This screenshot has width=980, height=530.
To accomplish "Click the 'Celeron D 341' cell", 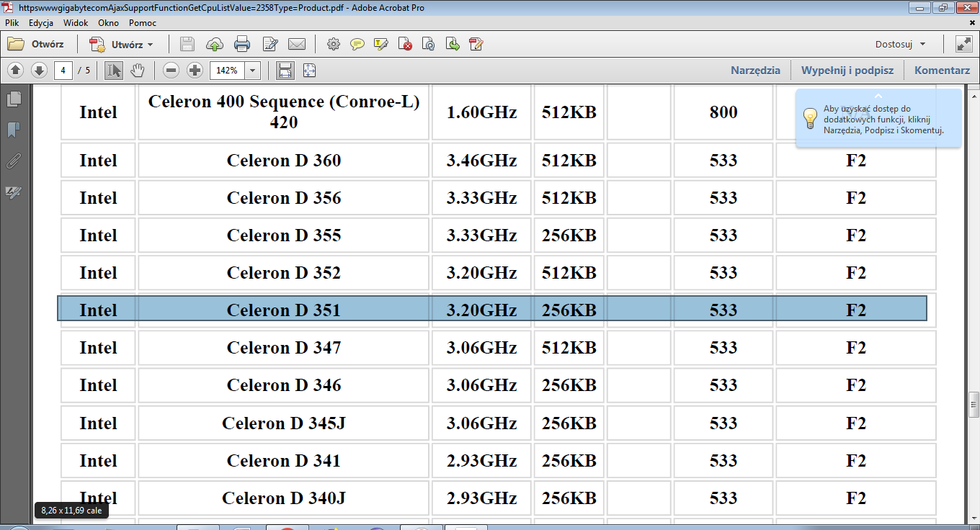I will point(284,460).
